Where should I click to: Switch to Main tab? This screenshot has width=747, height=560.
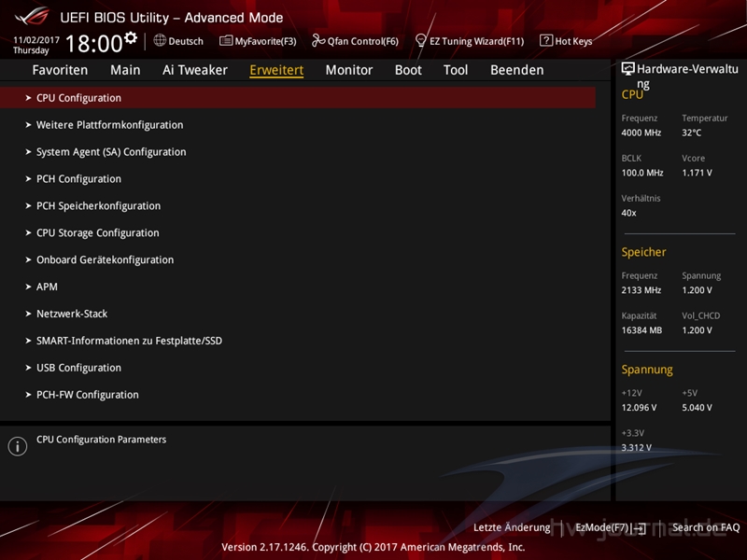pyautogui.click(x=125, y=70)
